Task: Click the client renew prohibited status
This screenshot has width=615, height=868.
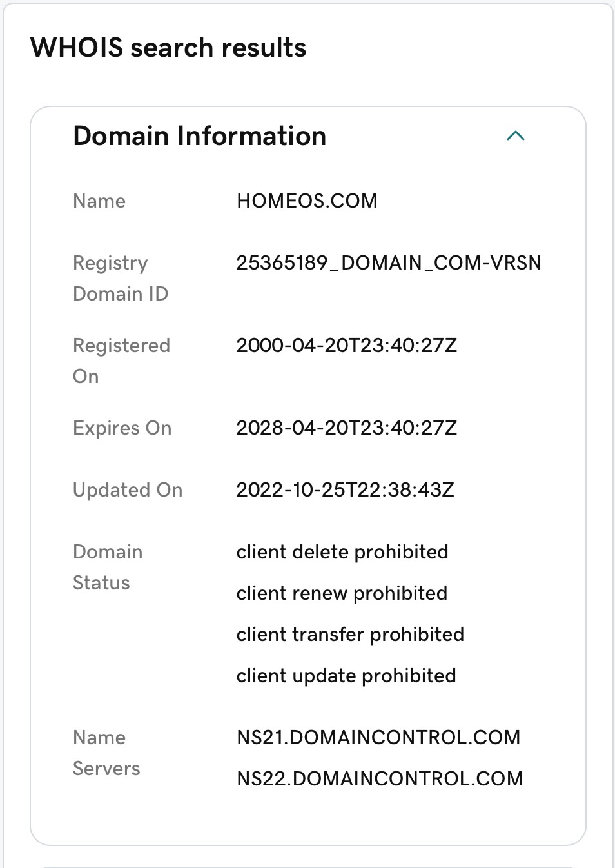Action: pos(342,593)
